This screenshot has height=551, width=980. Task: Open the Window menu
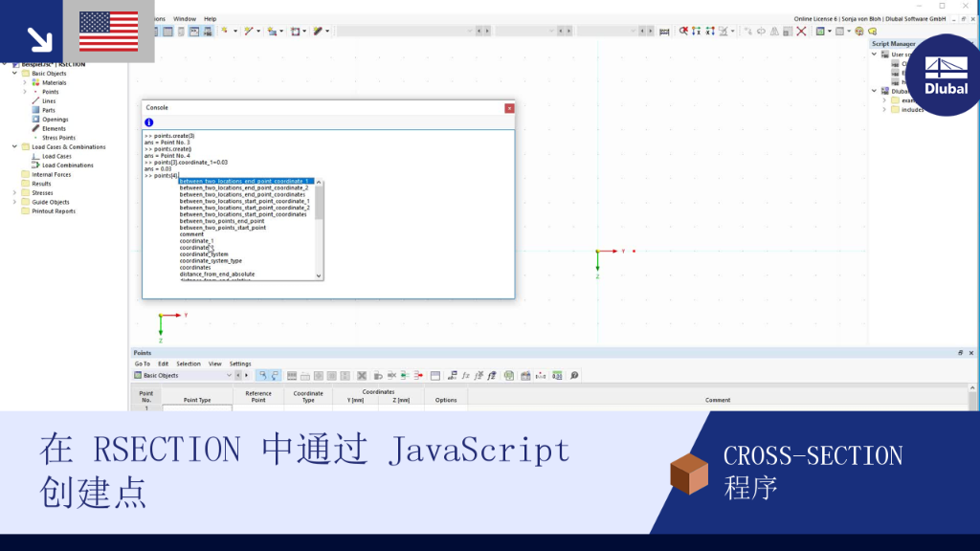tap(185, 19)
